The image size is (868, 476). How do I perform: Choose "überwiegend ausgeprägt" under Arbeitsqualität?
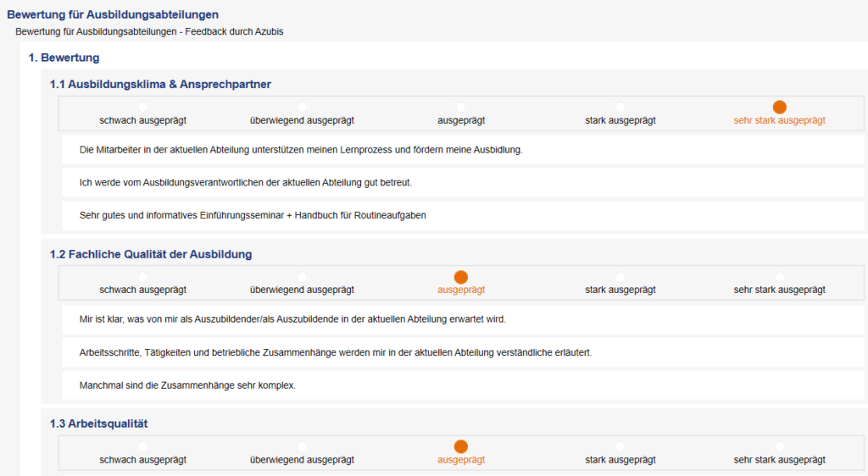click(302, 446)
